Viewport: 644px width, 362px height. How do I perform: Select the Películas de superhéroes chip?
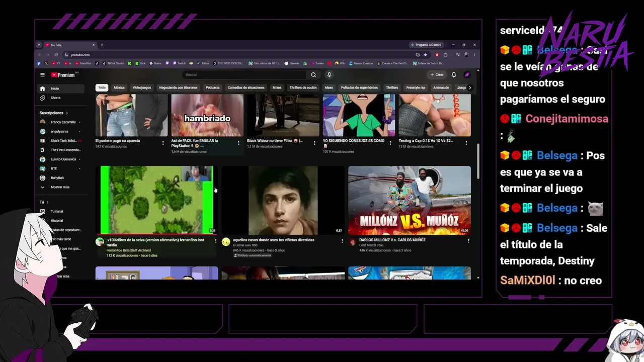point(359,87)
